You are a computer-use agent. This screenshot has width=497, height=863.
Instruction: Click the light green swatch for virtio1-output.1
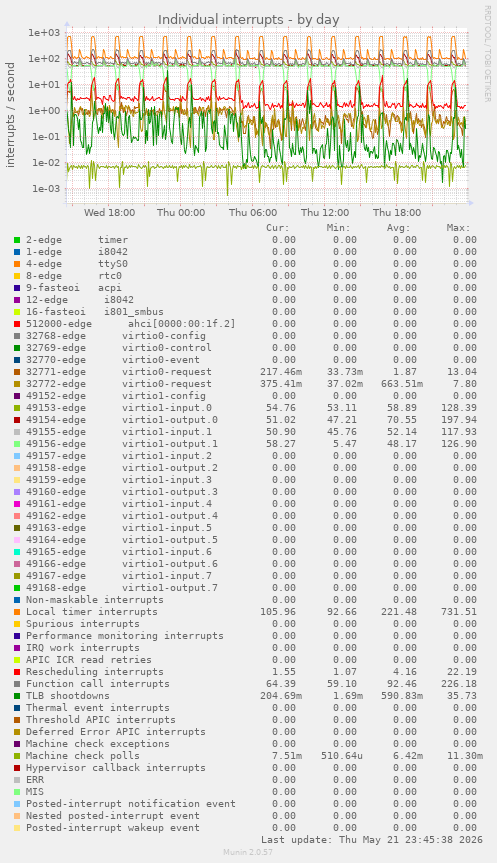(x=17, y=444)
